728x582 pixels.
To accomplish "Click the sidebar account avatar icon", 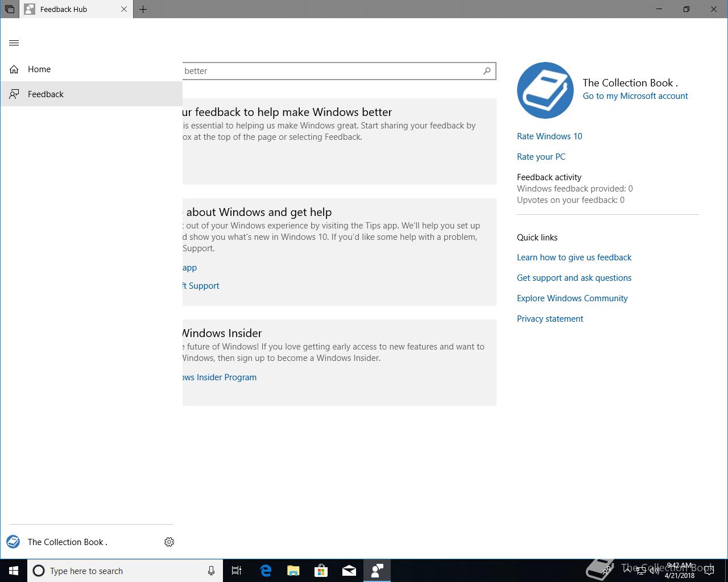I will point(13,542).
